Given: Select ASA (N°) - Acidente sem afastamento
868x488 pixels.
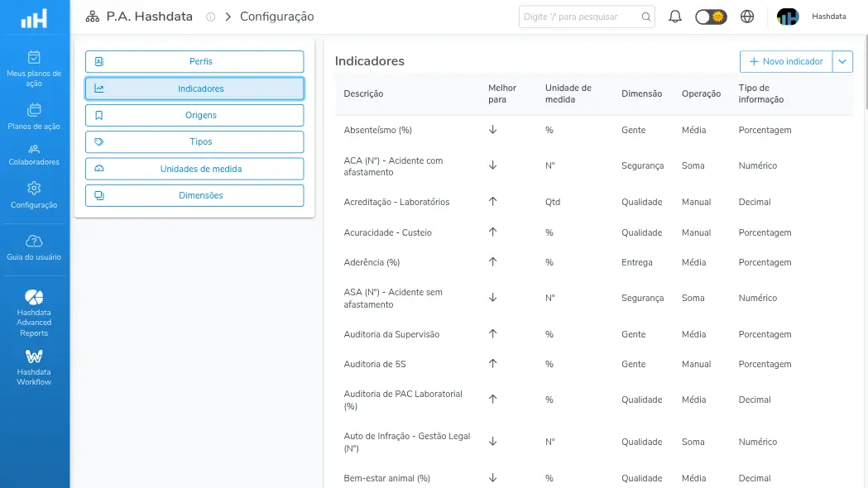Looking at the screenshot, I should pos(594,298).
